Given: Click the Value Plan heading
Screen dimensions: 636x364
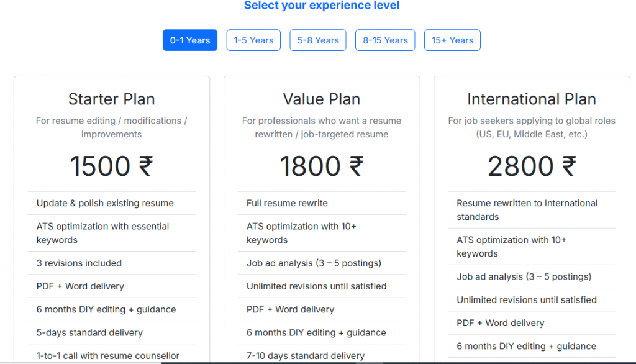Looking at the screenshot, I should [322, 99].
